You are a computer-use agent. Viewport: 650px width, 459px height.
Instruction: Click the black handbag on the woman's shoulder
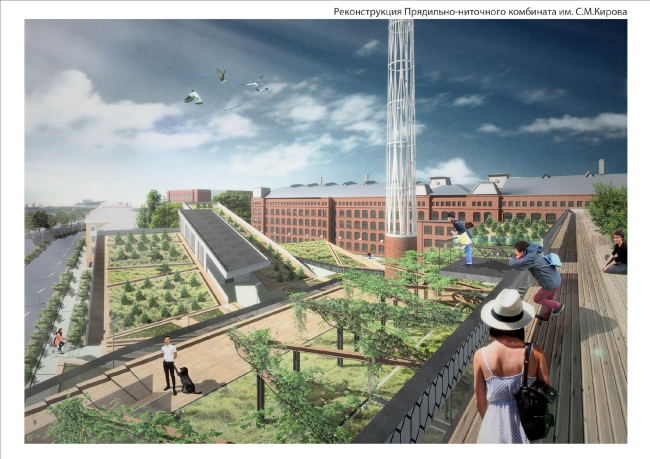534,404
